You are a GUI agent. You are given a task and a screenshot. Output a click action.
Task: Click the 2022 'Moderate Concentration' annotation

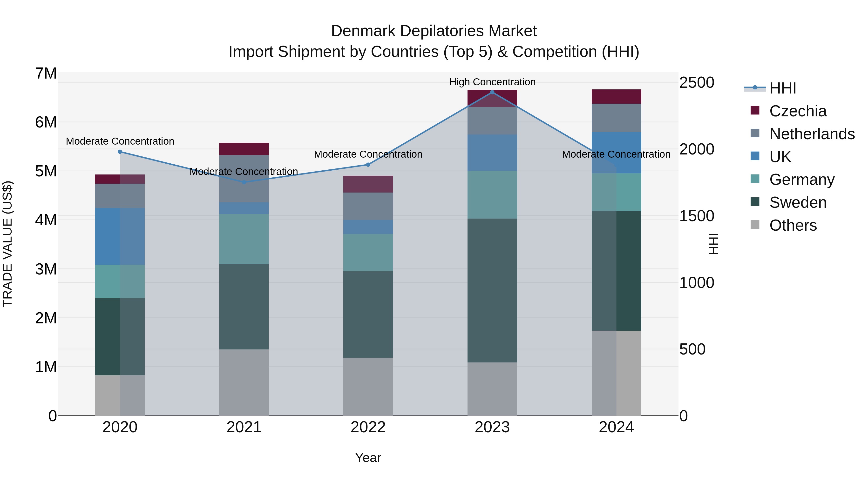368,154
